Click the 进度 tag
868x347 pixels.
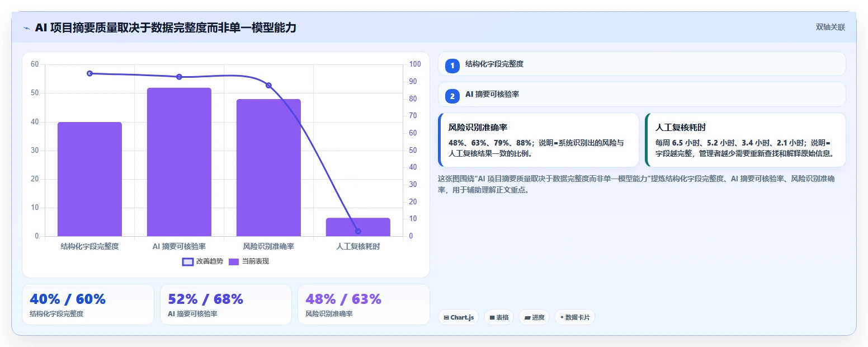[534, 317]
